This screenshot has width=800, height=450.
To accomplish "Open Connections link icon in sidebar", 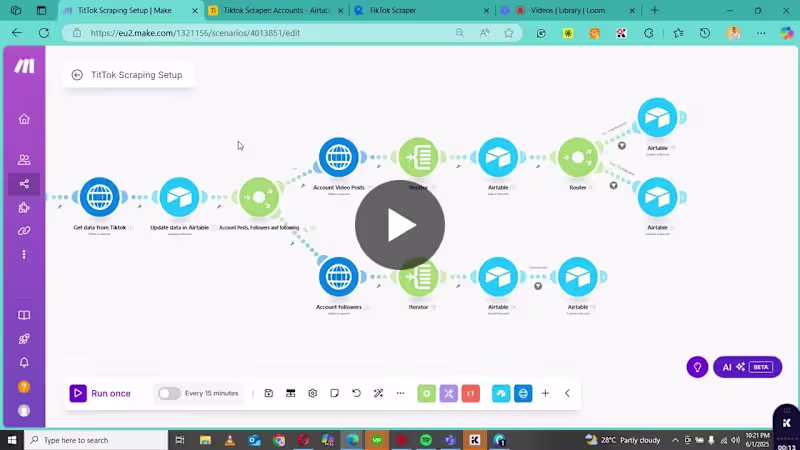I will [24, 231].
